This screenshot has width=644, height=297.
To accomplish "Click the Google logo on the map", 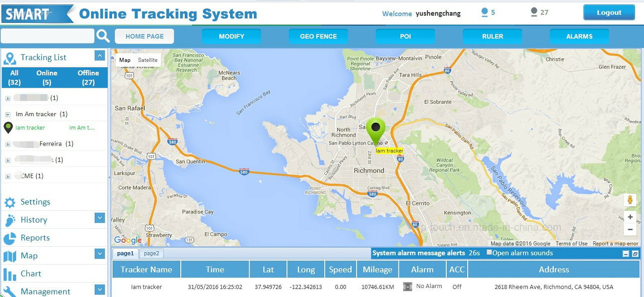I will (128, 240).
